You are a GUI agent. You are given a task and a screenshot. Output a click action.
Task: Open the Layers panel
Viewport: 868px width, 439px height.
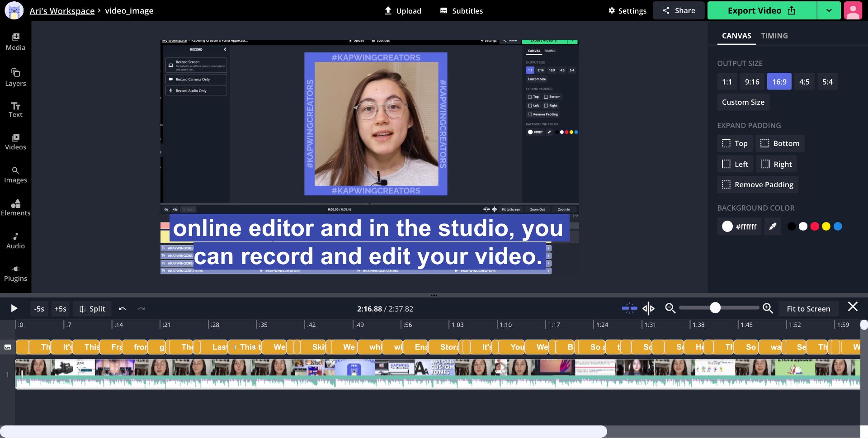point(15,77)
